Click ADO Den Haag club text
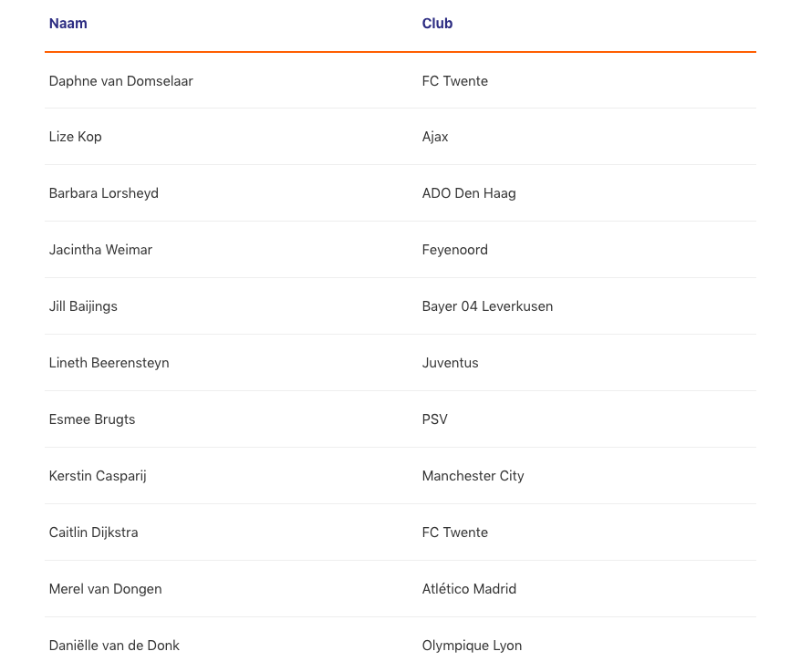Image resolution: width=801 pixels, height=672 pixels. tap(469, 193)
